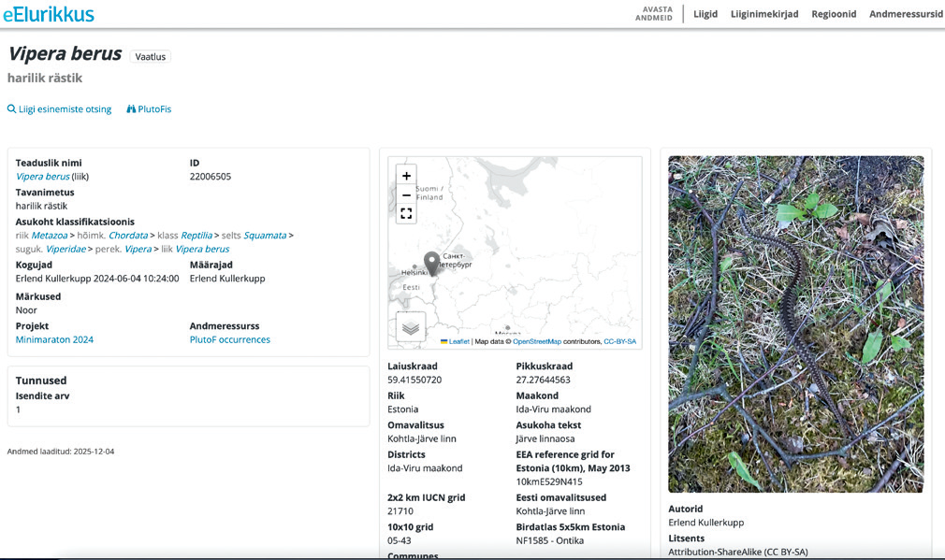Click the map location pin marker
Screen dimensions: 945x560
click(431, 262)
